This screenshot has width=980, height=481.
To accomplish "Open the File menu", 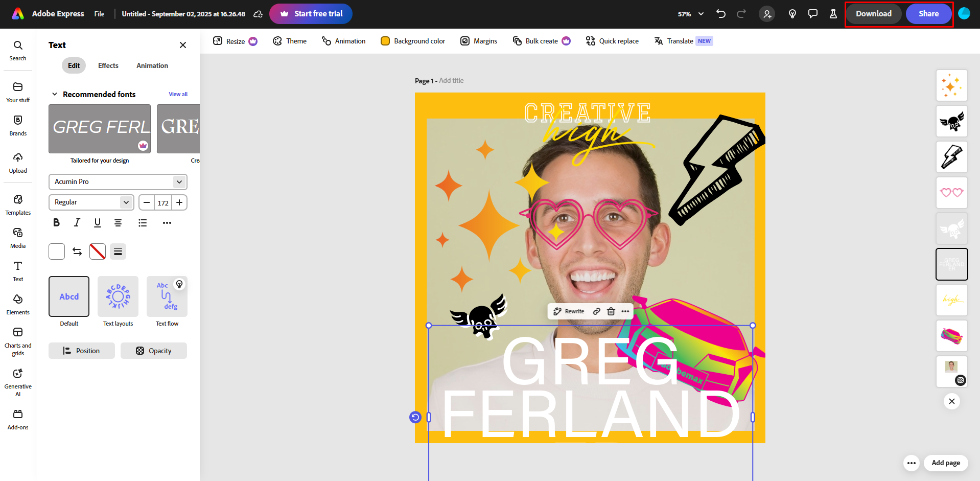I will click(x=99, y=14).
